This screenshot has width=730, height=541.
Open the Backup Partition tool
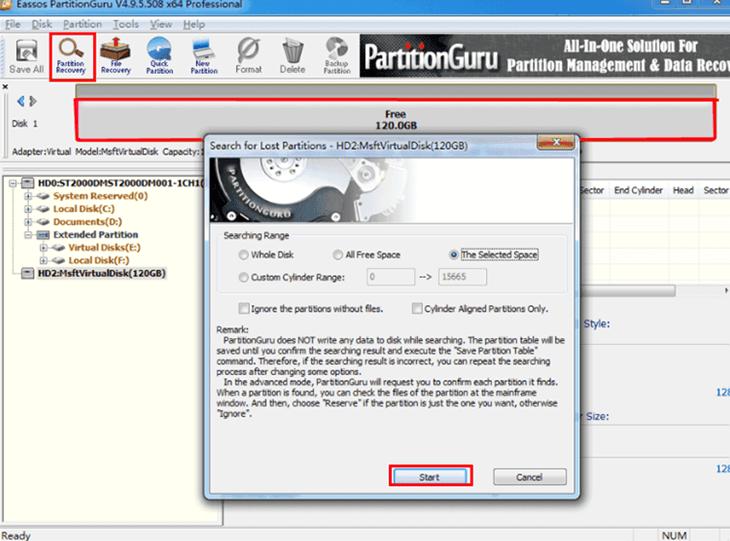click(x=337, y=56)
